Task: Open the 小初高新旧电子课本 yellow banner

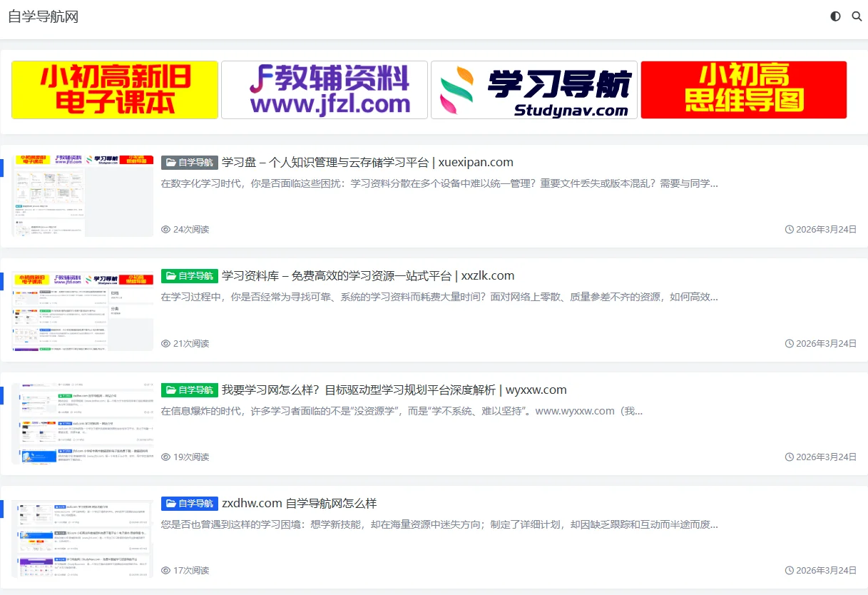Action: coord(114,90)
